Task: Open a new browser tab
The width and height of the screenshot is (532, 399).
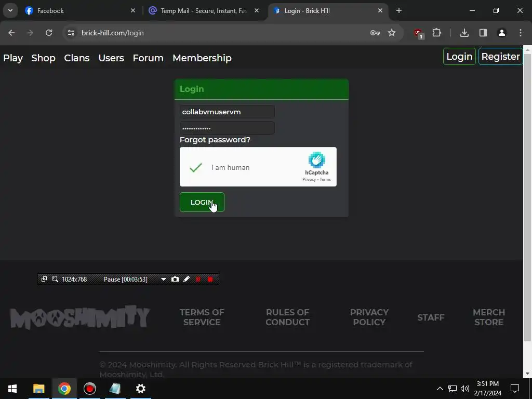Action: point(399,10)
